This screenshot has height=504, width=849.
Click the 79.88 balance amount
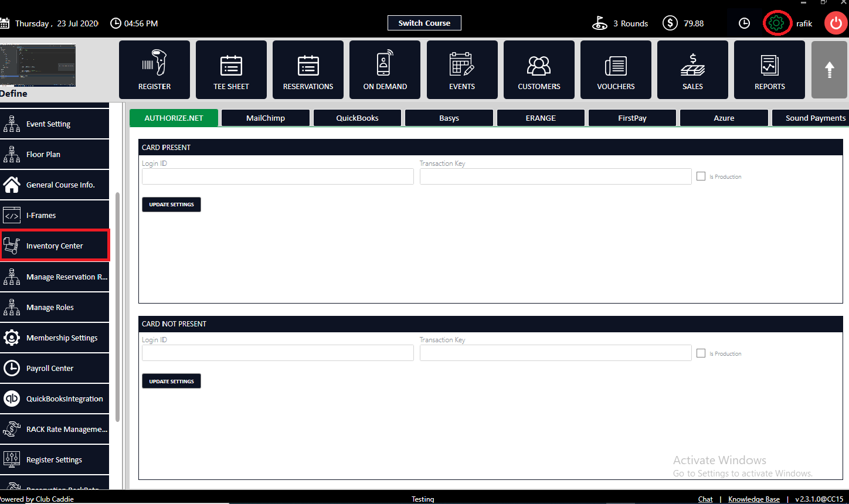click(x=694, y=23)
